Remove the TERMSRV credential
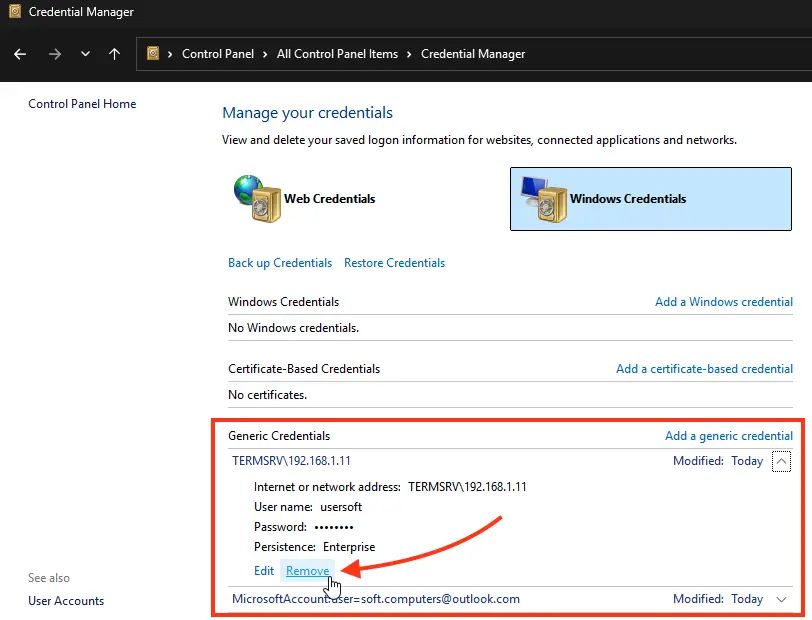 pyautogui.click(x=306, y=571)
